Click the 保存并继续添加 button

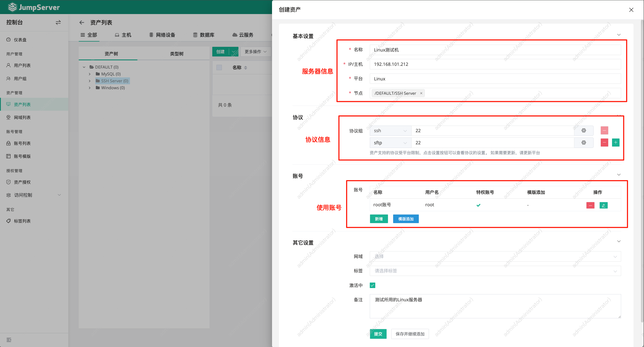coord(410,334)
